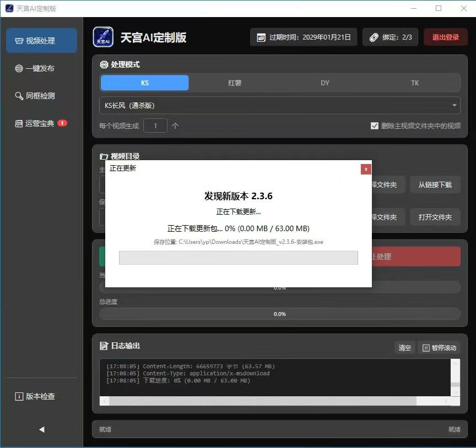
Task: Close the 正在更新 dialog with the red X
Action: point(366,169)
